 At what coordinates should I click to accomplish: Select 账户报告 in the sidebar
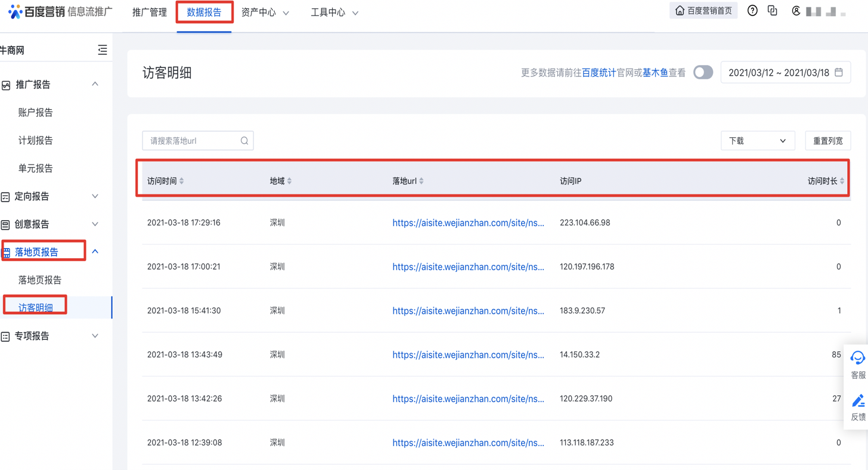point(36,112)
